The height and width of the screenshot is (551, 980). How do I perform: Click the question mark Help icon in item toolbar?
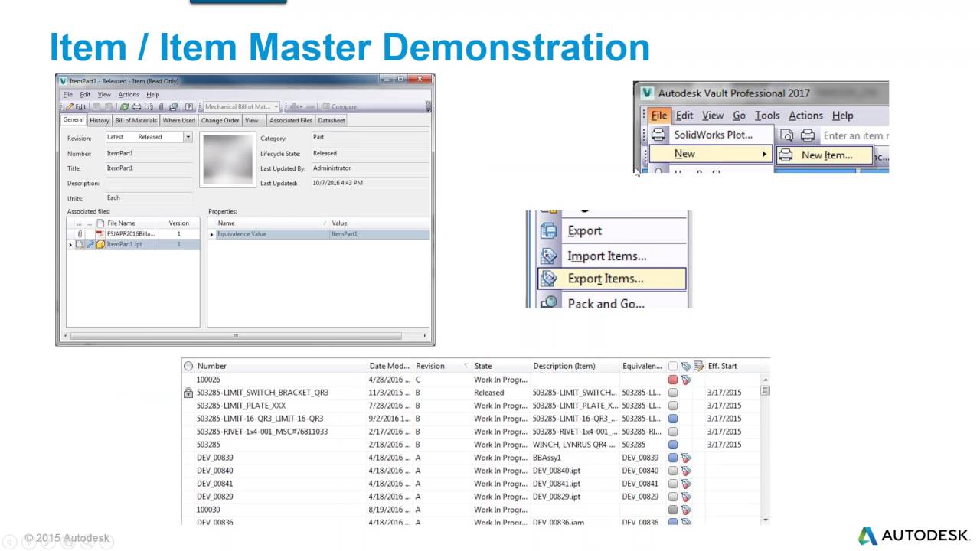189,106
